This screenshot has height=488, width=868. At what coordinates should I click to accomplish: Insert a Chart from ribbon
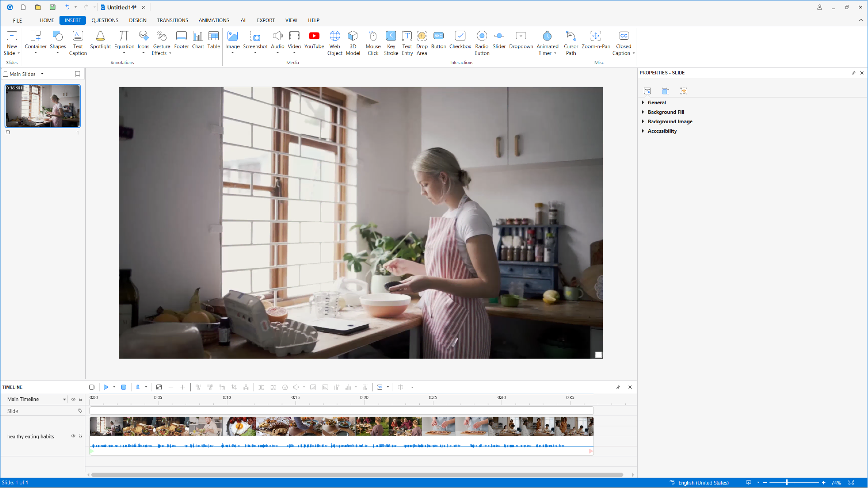198,40
